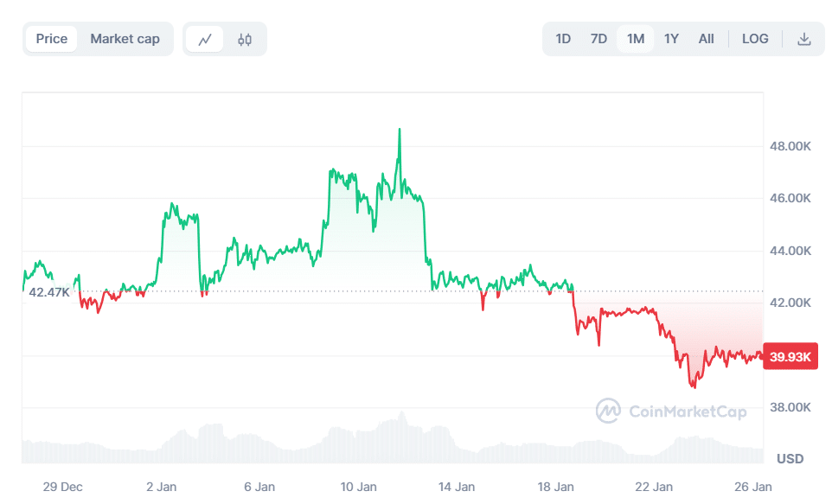This screenshot has width=832, height=504.
Task: Click the 22 Jan date marker
Action: pos(656,487)
